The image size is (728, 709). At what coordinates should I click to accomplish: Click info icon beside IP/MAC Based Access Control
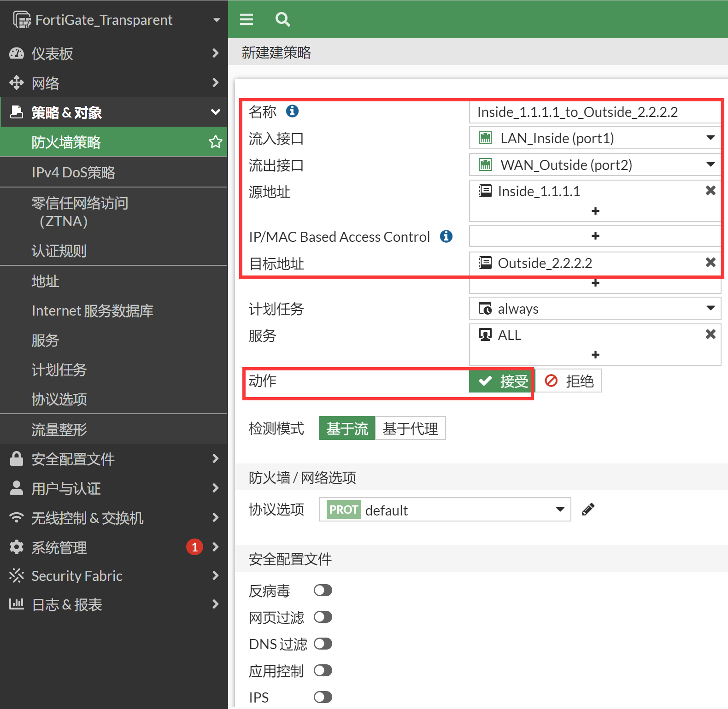coord(446,236)
